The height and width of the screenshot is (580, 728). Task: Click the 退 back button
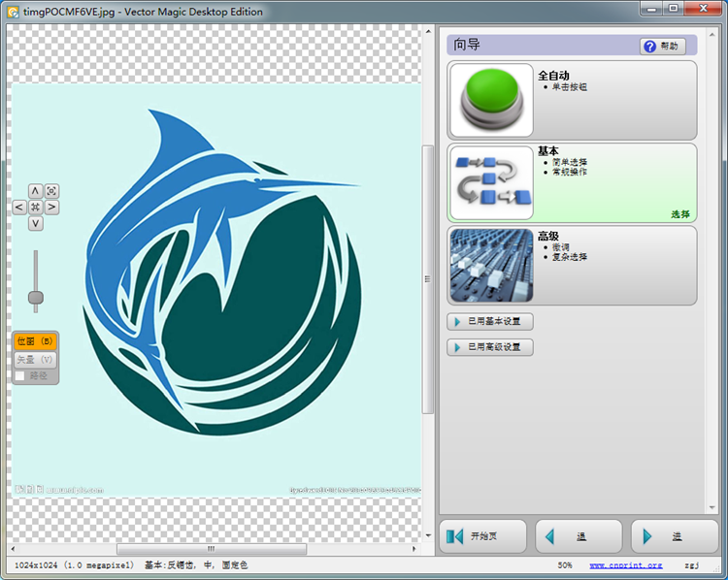click(579, 536)
